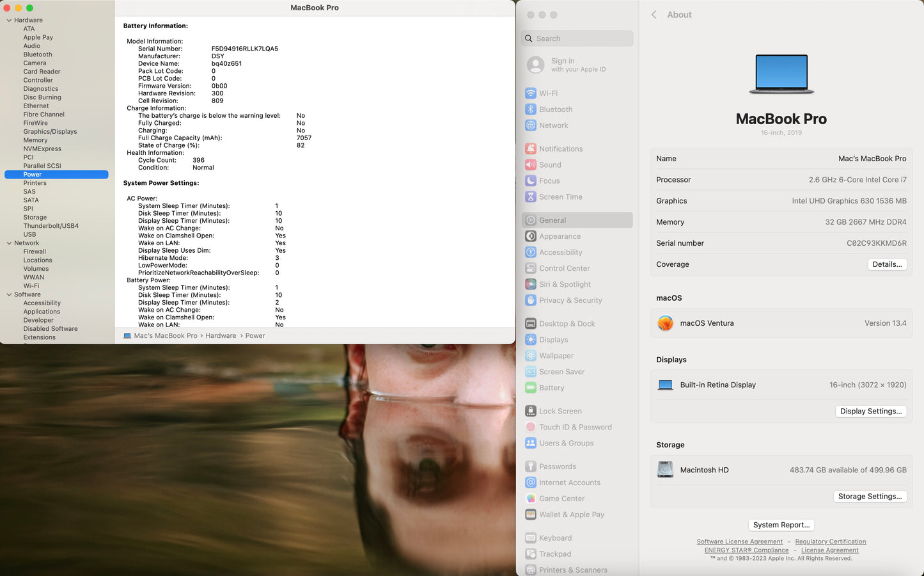Click the Macintosh HD drive icon
This screenshot has width=924, height=576.
[665, 470]
